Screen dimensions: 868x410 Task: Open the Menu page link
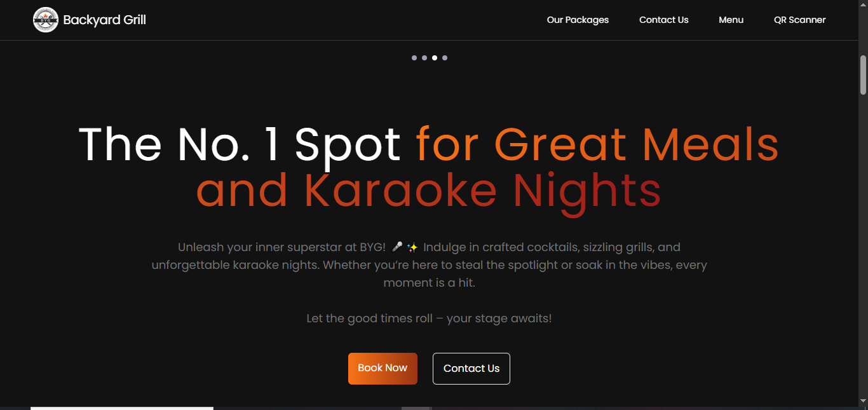tap(731, 20)
